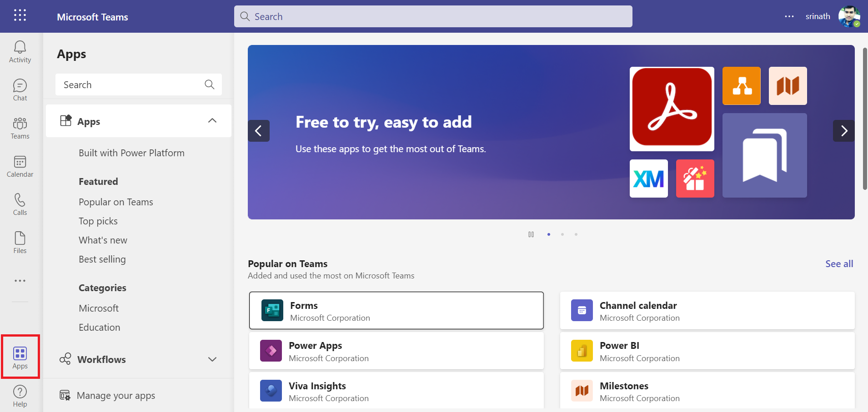Open the Activity bell icon
868x412 pixels.
click(x=20, y=52)
